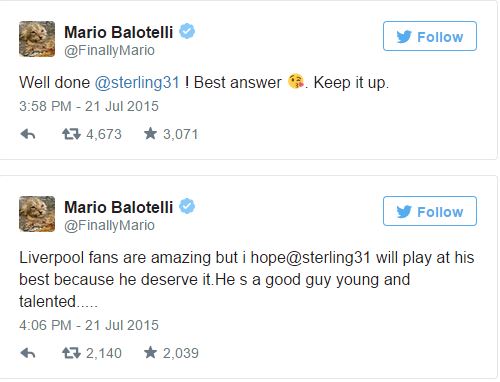The image size is (500, 382).
Task: Retweet the 'Well done @sterling31' tweet
Action: pos(71,134)
